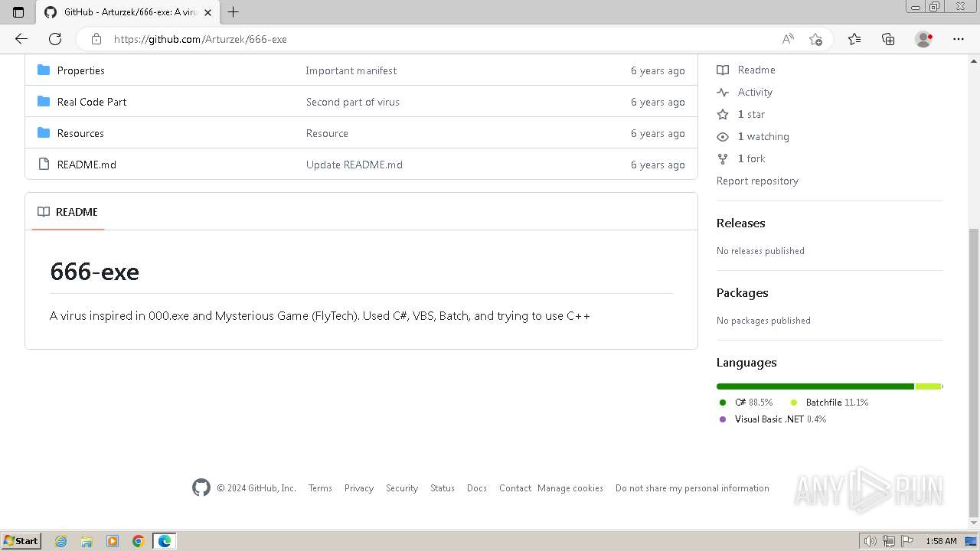The width and height of the screenshot is (980, 551).
Task: Refresh the current page
Action: click(55, 39)
